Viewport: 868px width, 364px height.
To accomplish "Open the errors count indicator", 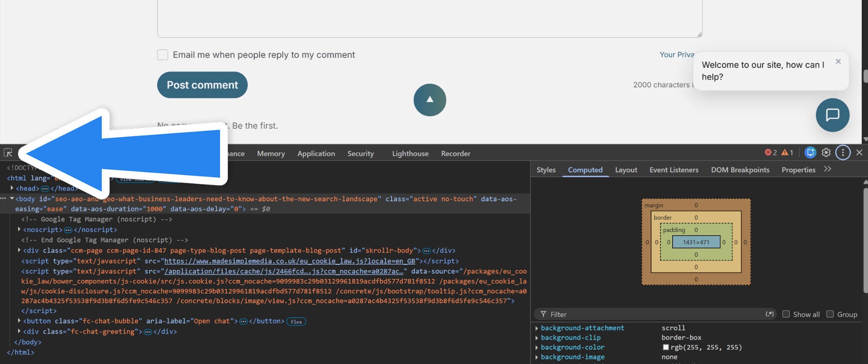I will [x=771, y=153].
